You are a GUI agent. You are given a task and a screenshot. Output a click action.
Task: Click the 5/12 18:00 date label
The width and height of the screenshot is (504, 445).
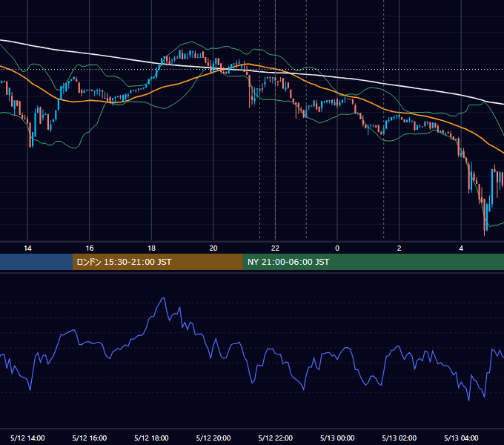pos(151,438)
